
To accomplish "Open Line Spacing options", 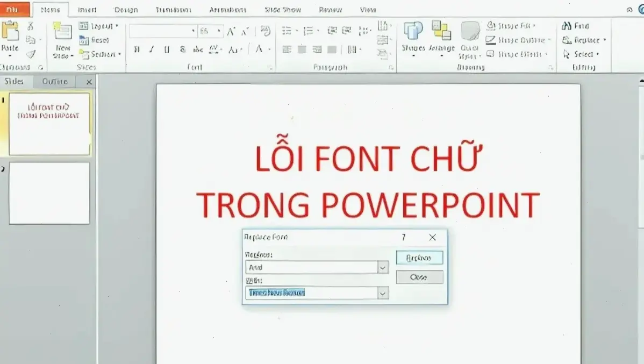I will (x=363, y=31).
